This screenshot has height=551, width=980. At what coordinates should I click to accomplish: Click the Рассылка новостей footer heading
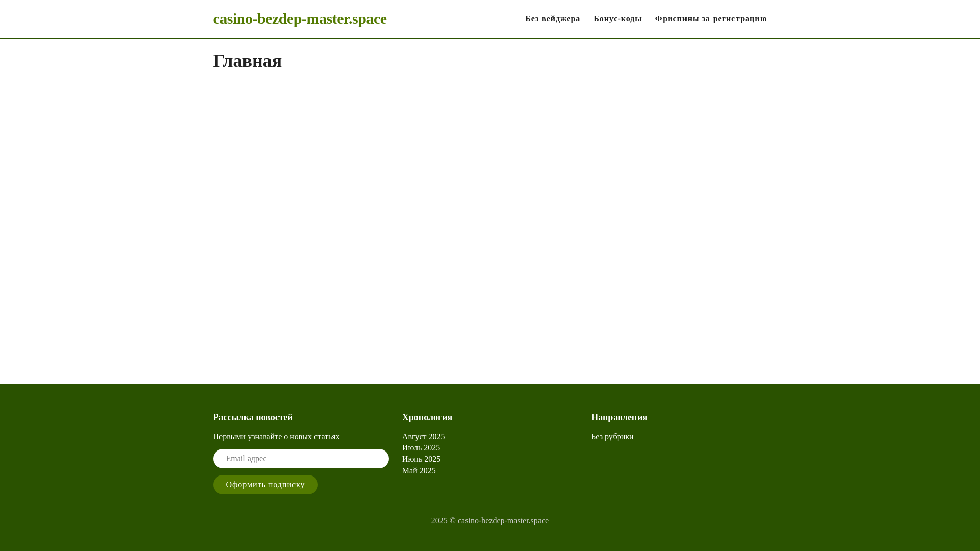pyautogui.click(x=253, y=417)
